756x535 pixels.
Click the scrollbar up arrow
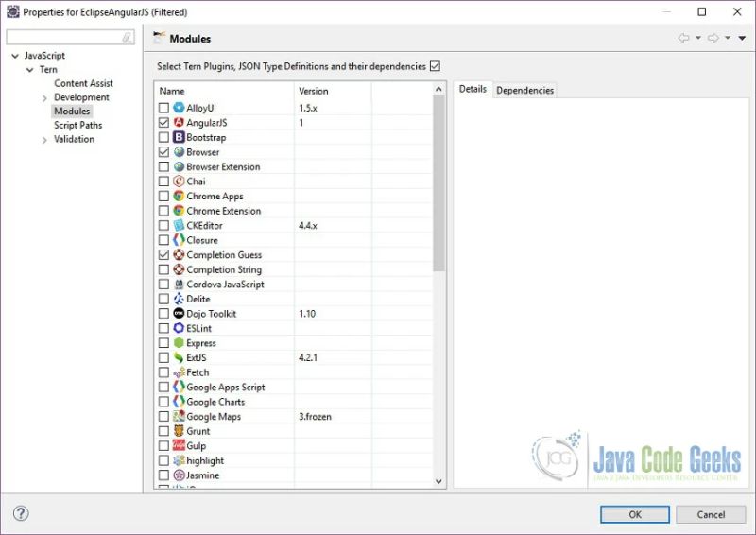click(438, 89)
